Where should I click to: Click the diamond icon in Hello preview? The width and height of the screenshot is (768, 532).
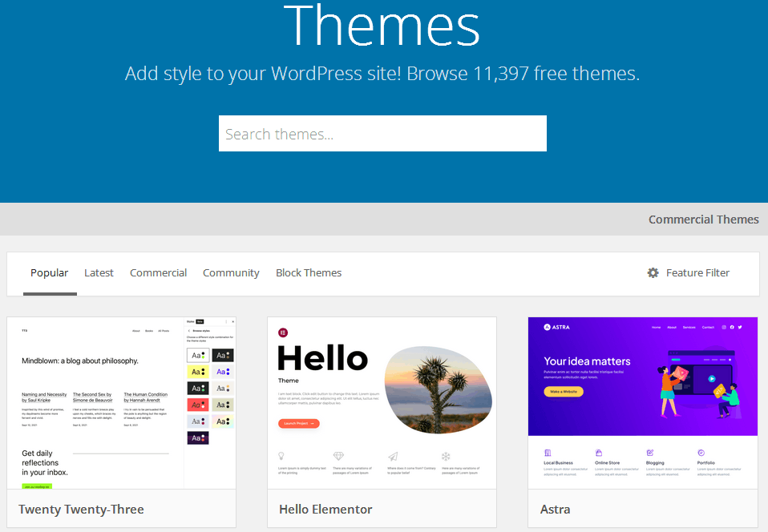[338, 456]
